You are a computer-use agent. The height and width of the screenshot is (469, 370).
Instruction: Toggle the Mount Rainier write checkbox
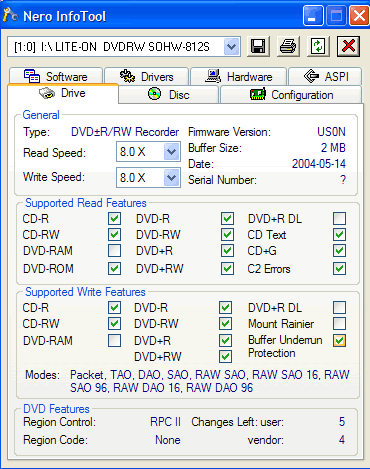339,323
